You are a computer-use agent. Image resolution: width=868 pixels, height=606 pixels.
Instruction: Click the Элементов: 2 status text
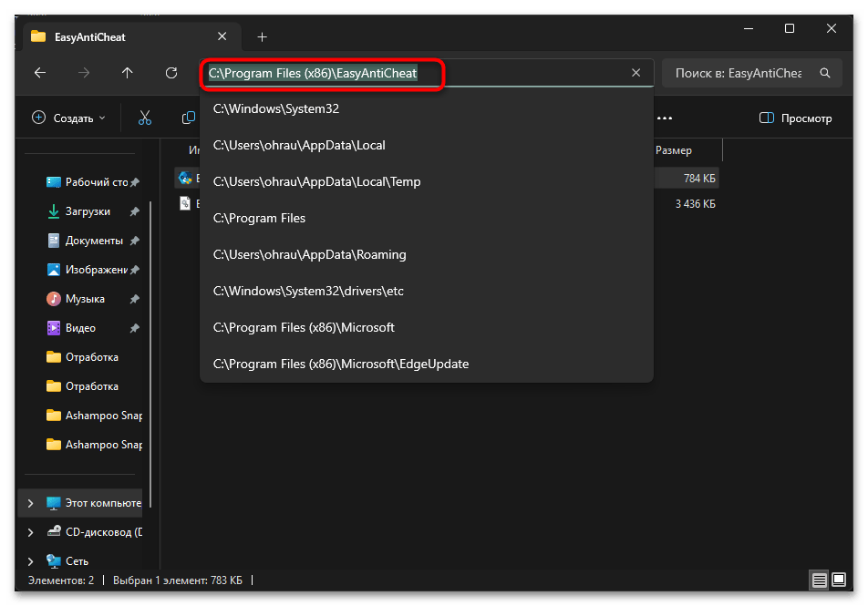tap(61, 580)
